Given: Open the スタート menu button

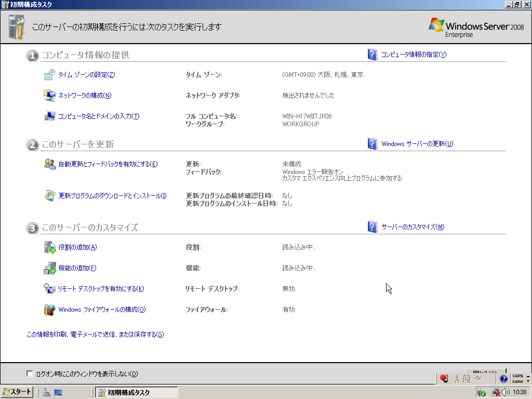Looking at the screenshot, I should 17,392.
